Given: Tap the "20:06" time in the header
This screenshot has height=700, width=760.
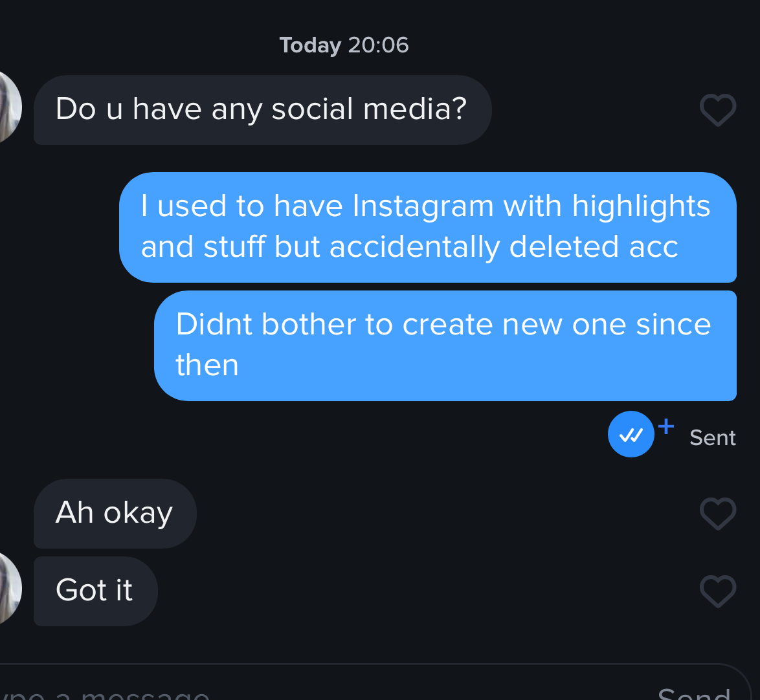Looking at the screenshot, I should tap(379, 45).
